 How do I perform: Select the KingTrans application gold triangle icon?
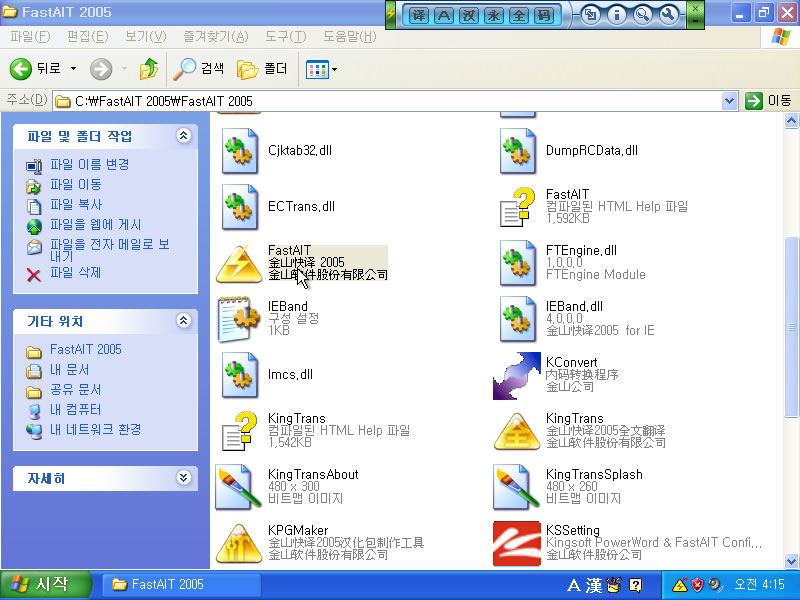point(517,432)
